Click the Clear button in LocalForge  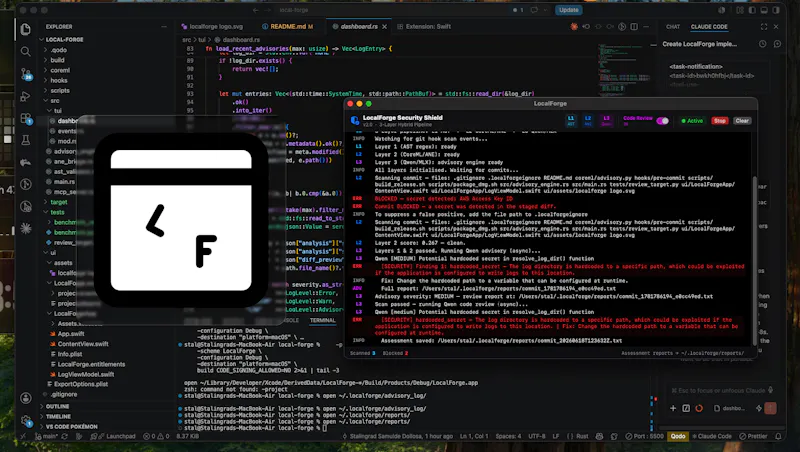click(x=742, y=121)
